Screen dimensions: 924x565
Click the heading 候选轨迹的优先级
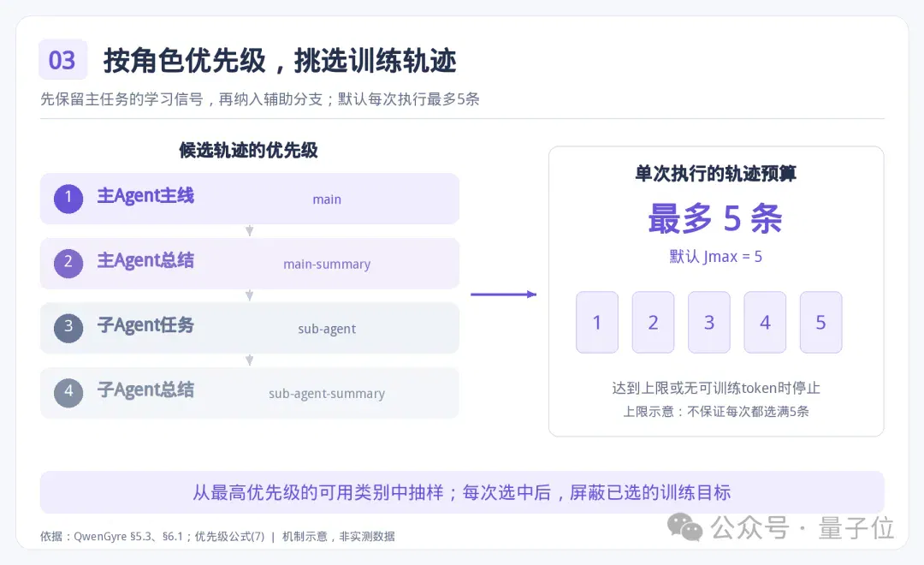[249, 151]
